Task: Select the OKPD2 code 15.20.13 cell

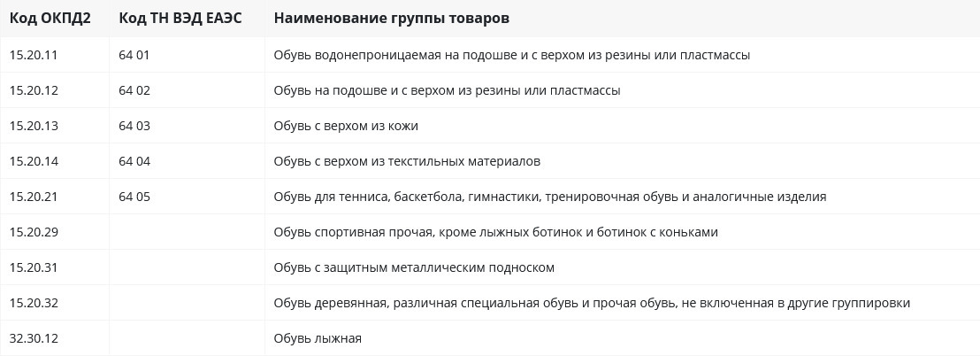Action: point(34,126)
